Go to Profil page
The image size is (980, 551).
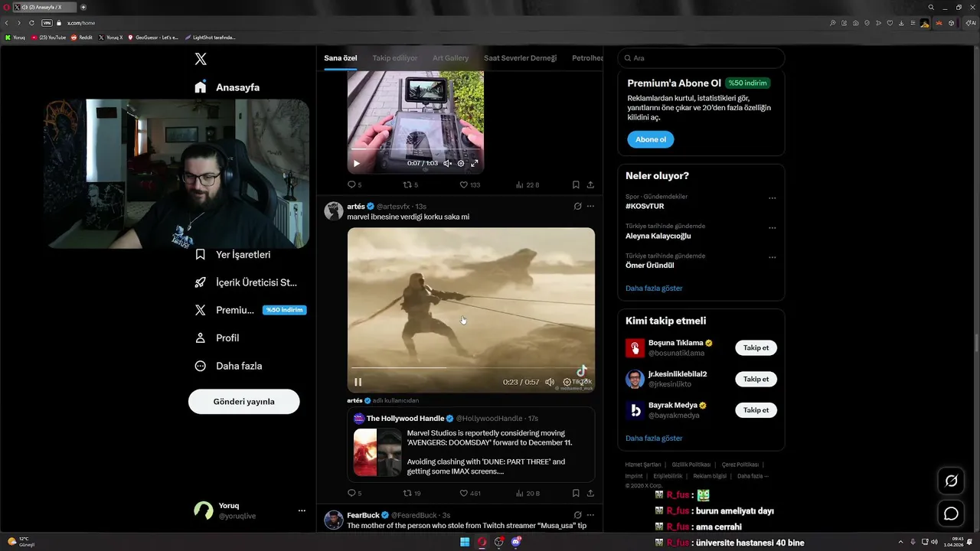point(217,337)
